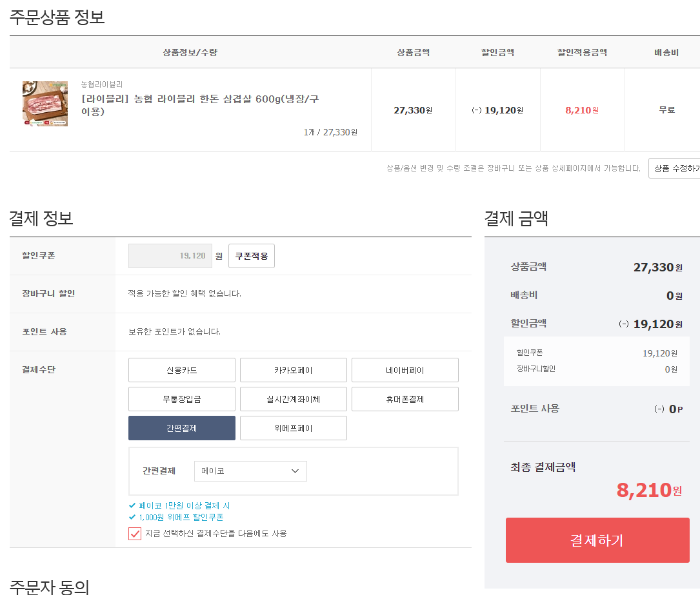Click the 상품 수정하기 button
This screenshot has height=595, width=700.
coord(675,168)
